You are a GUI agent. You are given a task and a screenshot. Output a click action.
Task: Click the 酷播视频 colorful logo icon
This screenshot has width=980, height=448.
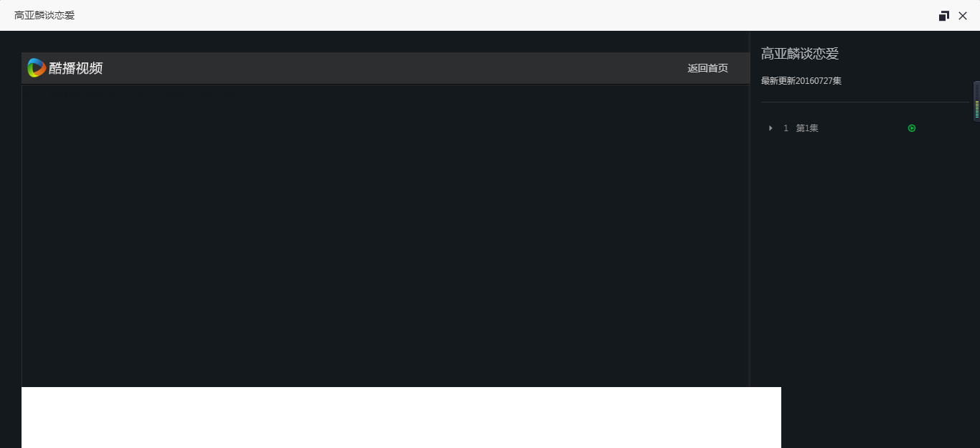(x=37, y=68)
